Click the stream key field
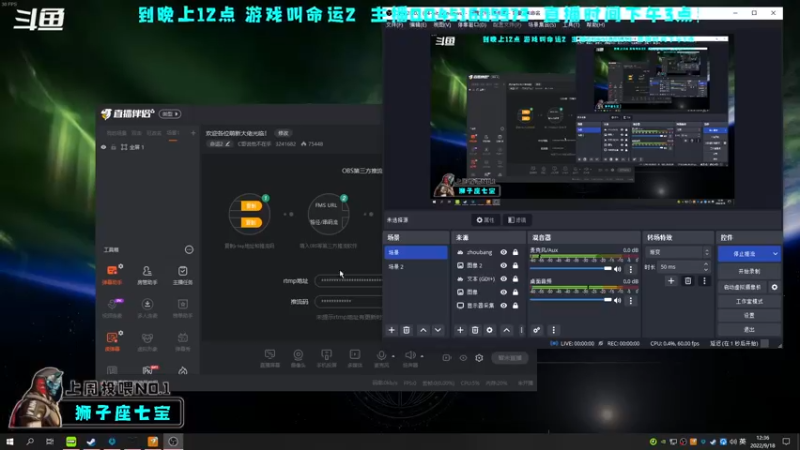Screen dimensions: 800x450 348,301
